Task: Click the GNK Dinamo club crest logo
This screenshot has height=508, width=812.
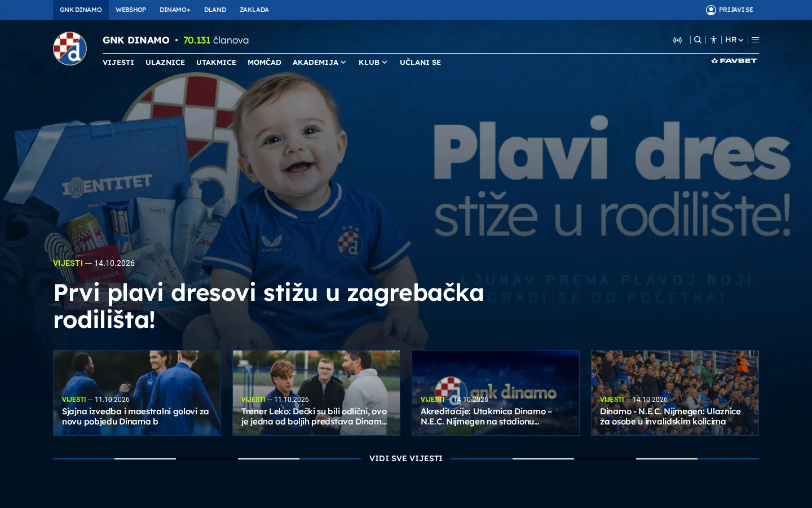Action: [x=70, y=49]
